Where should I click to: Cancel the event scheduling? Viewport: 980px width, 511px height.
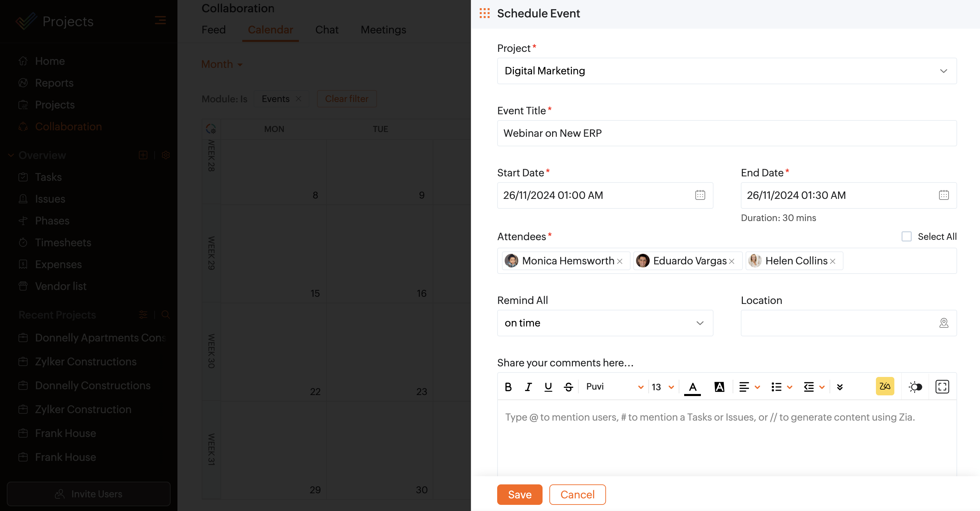tap(577, 494)
